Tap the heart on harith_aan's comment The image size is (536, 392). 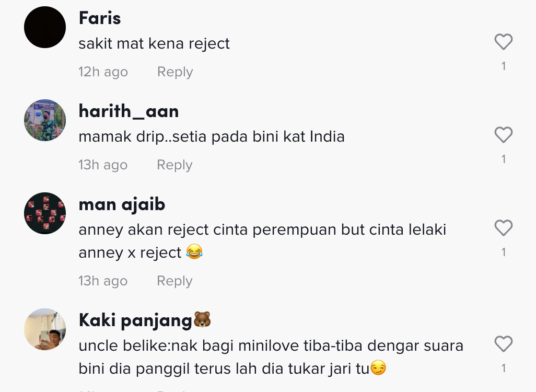click(x=503, y=135)
